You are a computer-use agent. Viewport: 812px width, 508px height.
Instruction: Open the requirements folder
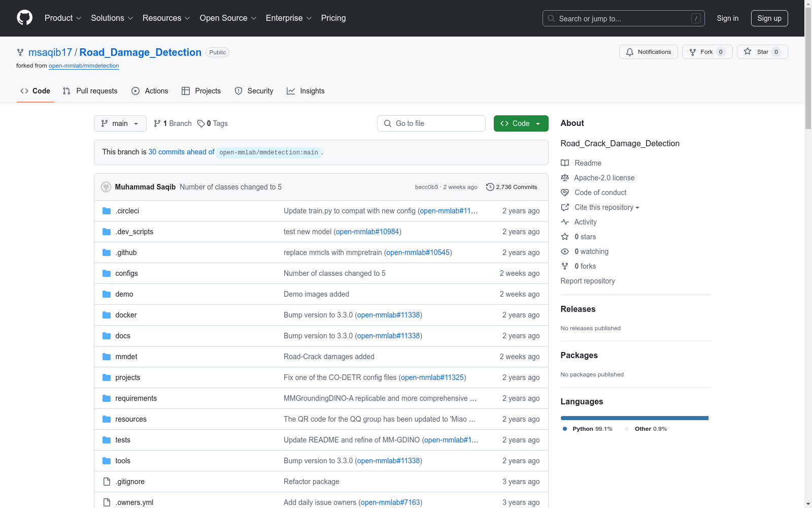(x=136, y=398)
